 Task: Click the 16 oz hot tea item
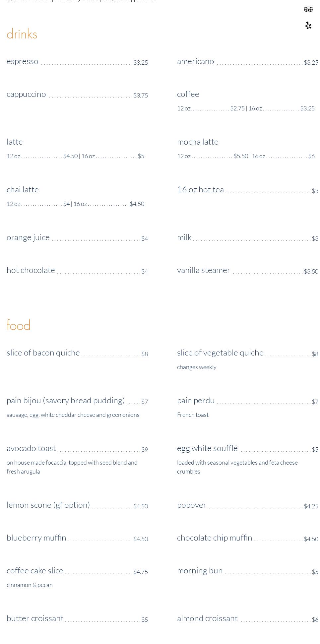click(x=200, y=190)
